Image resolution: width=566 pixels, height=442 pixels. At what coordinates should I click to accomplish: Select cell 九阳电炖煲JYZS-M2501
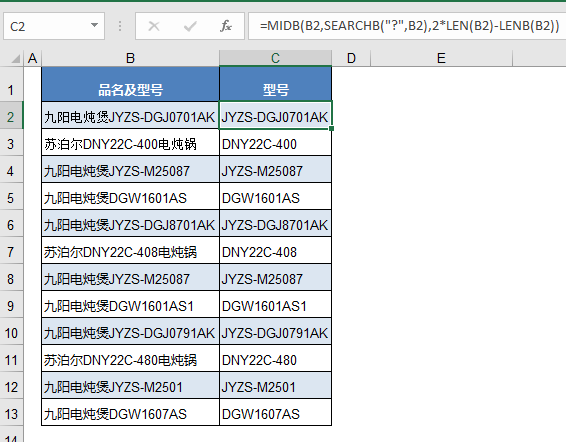pyautogui.click(x=130, y=385)
